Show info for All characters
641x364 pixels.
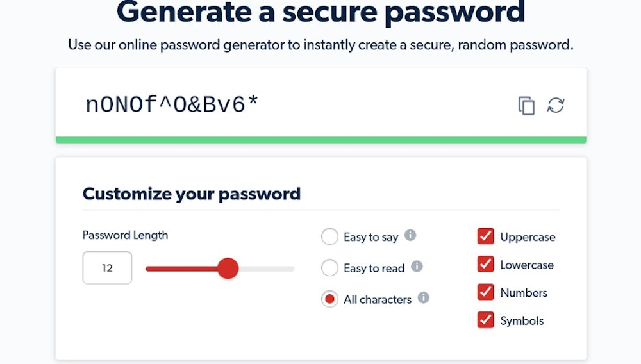point(423,297)
